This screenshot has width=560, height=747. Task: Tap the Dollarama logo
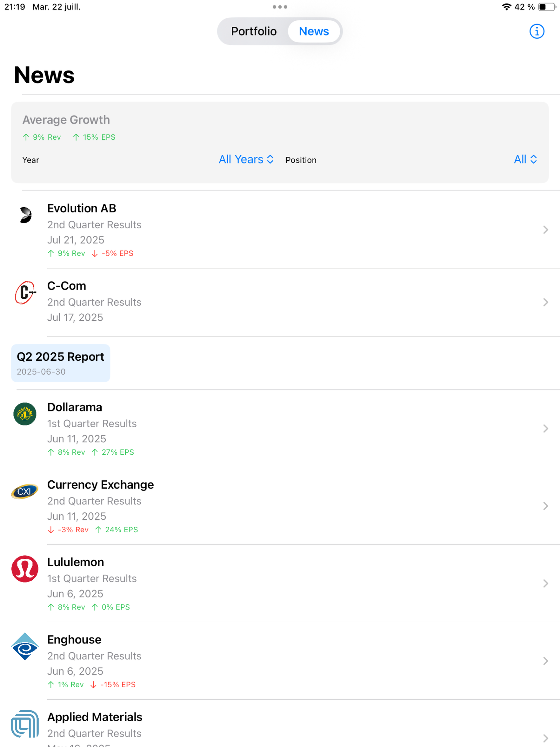(x=25, y=414)
